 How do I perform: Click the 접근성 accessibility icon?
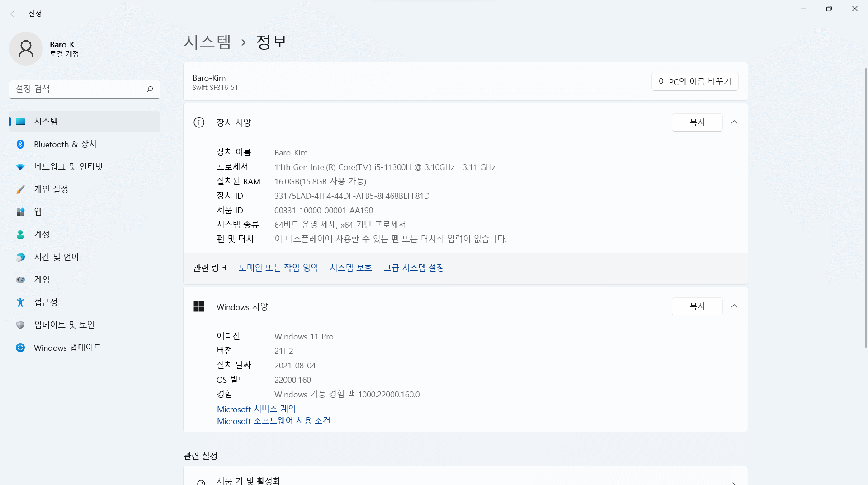[x=20, y=302]
